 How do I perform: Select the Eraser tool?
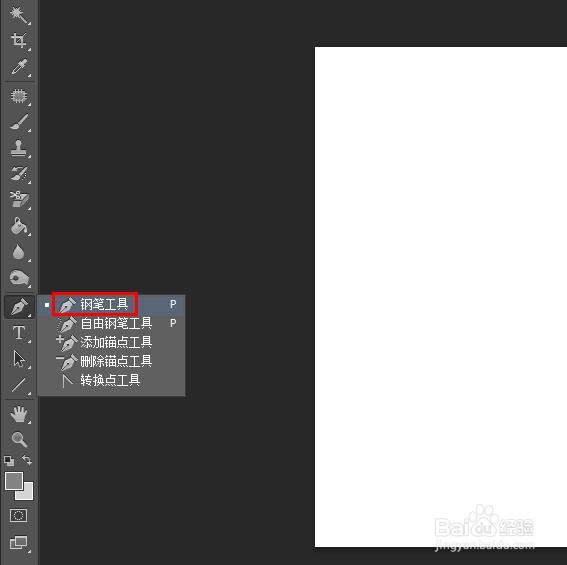coord(19,200)
